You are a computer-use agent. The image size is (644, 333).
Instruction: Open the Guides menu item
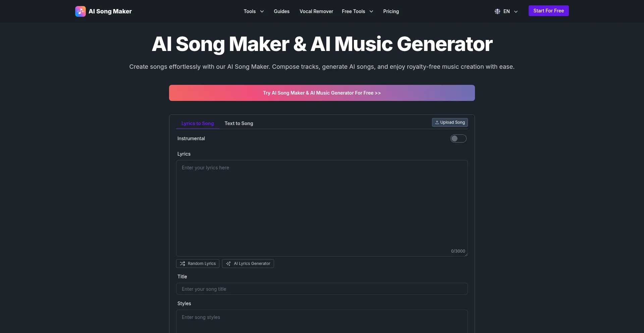[x=281, y=11]
